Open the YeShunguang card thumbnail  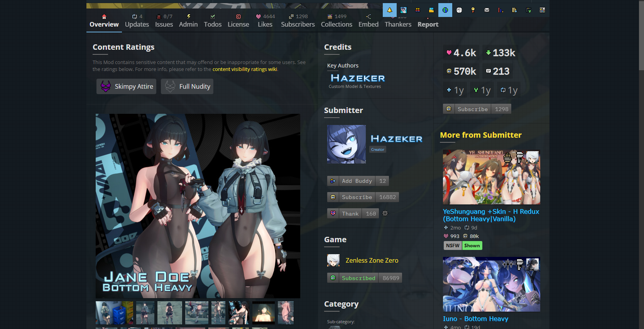point(492,177)
